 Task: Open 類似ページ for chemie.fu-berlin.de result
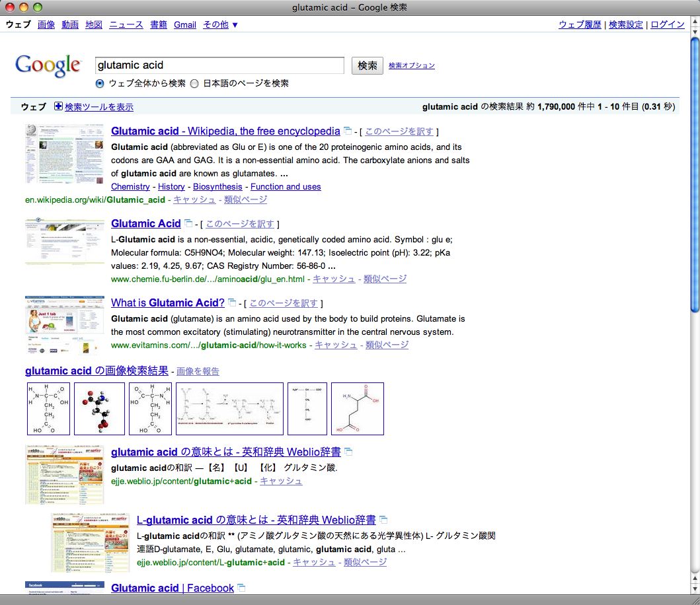pyautogui.click(x=385, y=279)
